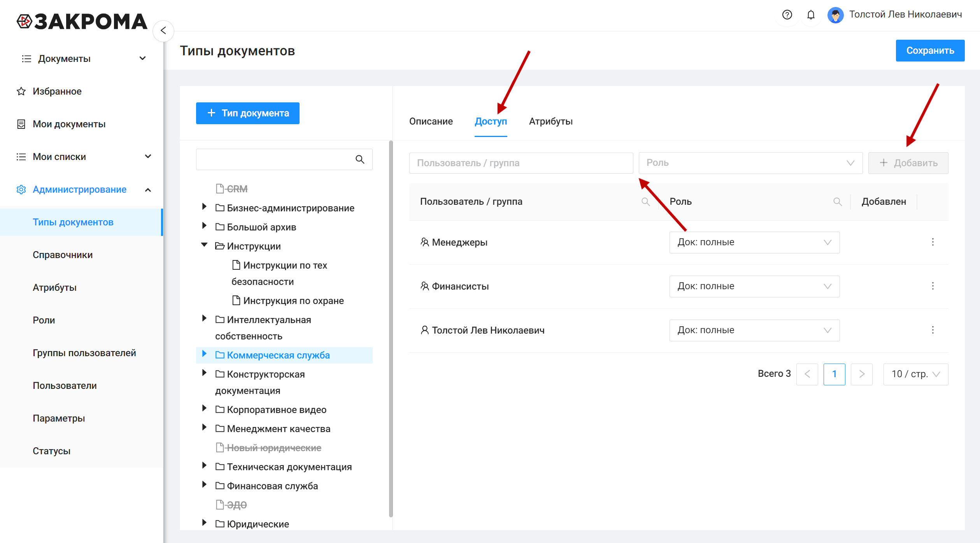Switch to the Атрибуты tab
The image size is (980, 543).
pyautogui.click(x=550, y=121)
